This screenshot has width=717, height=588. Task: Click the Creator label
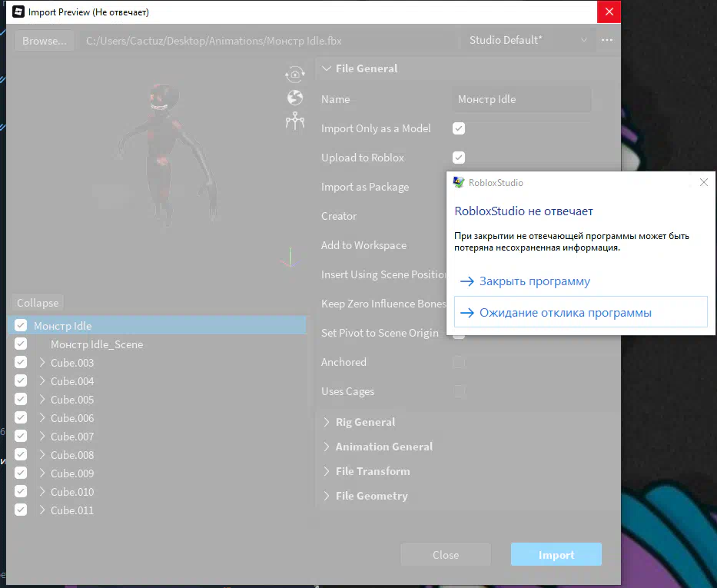point(339,216)
